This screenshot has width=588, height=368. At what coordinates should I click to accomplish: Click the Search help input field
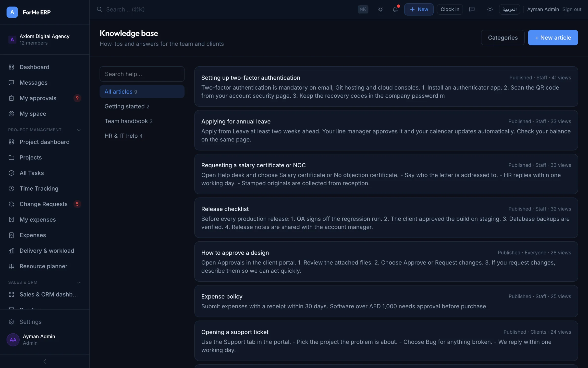142,74
